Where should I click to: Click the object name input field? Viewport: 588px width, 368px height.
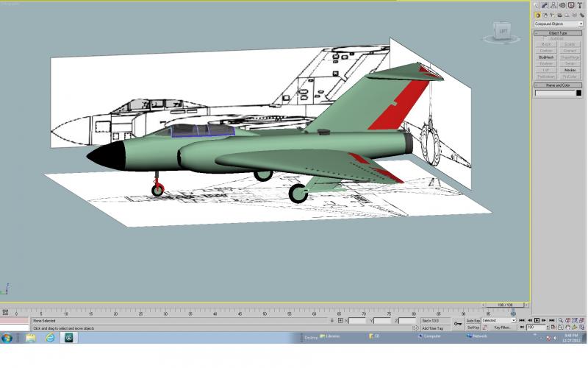[555, 93]
